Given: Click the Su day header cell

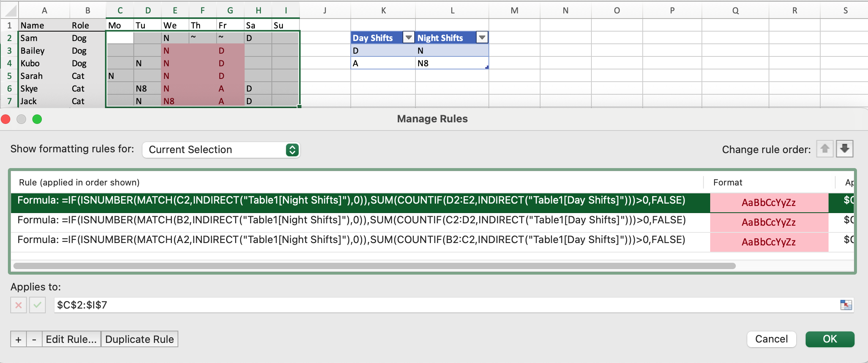Looking at the screenshot, I should click(286, 25).
